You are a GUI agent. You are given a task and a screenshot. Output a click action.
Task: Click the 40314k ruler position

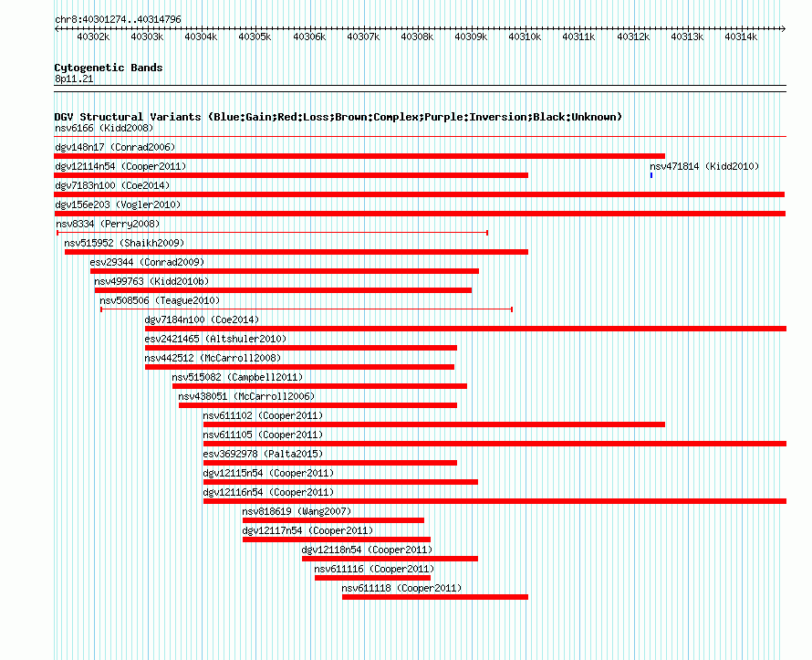[742, 37]
